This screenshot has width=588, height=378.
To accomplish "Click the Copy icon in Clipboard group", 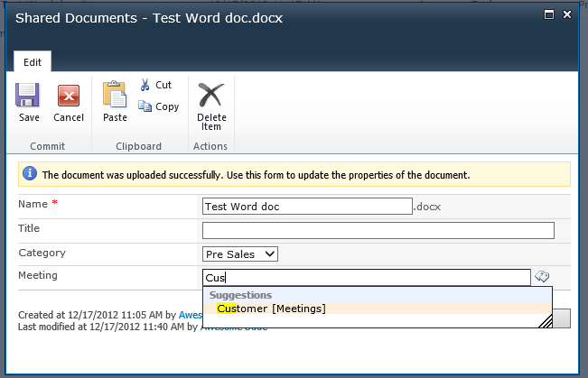I will 145,106.
